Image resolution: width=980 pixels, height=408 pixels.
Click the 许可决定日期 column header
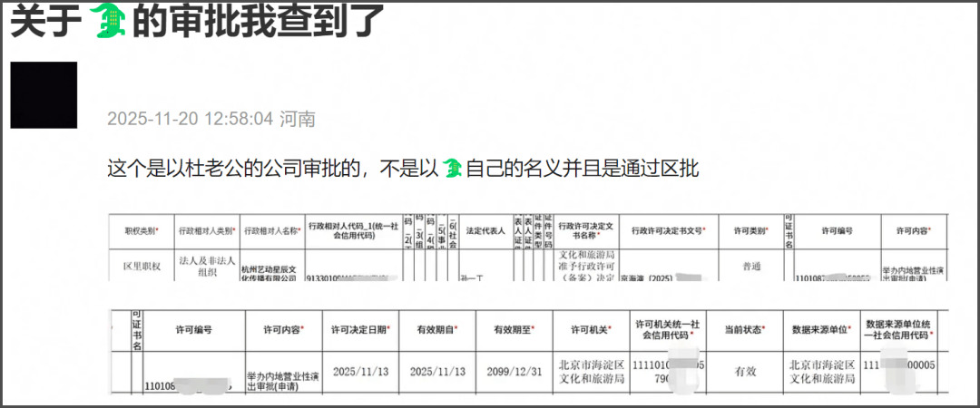360,329
